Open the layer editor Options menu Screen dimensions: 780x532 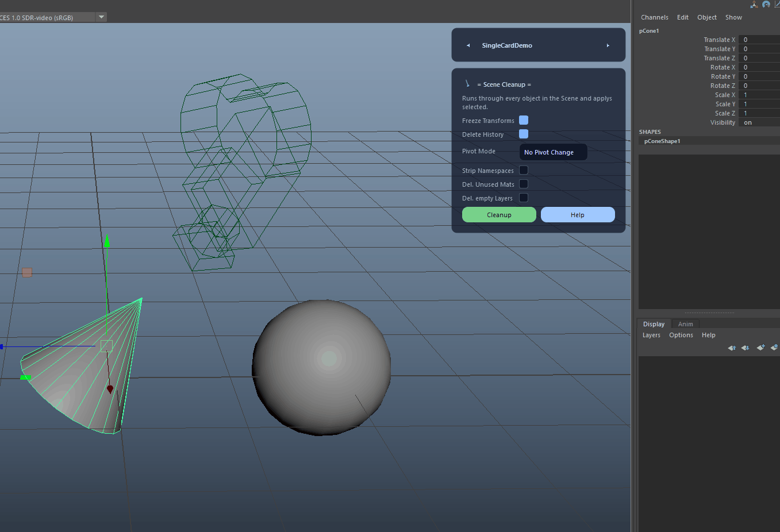681,335
